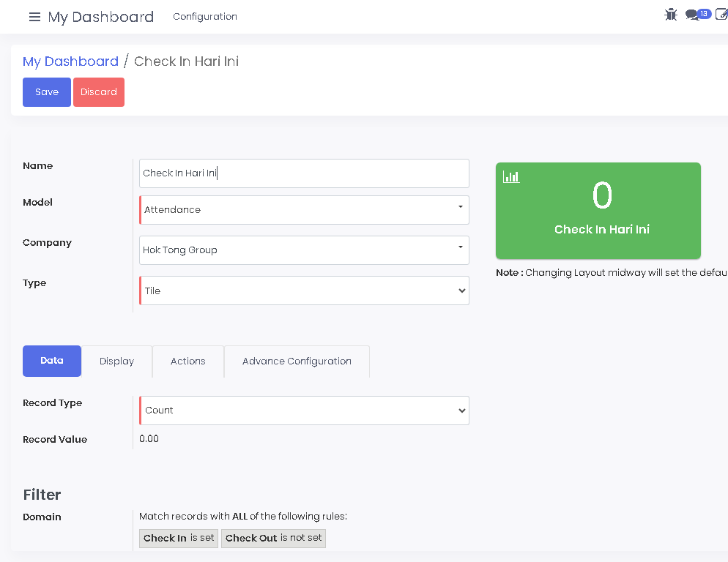Select the Data tab
The width and height of the screenshot is (728, 562).
pyautogui.click(x=51, y=361)
